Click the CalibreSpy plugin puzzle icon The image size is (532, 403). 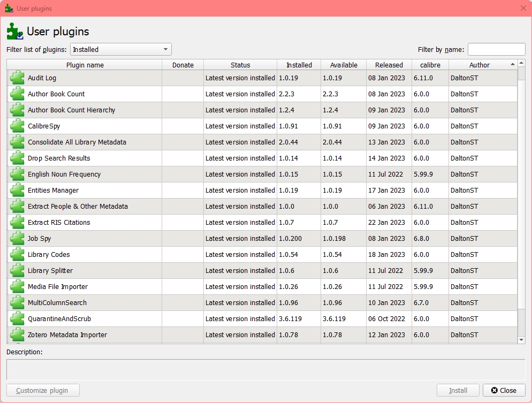(17, 126)
